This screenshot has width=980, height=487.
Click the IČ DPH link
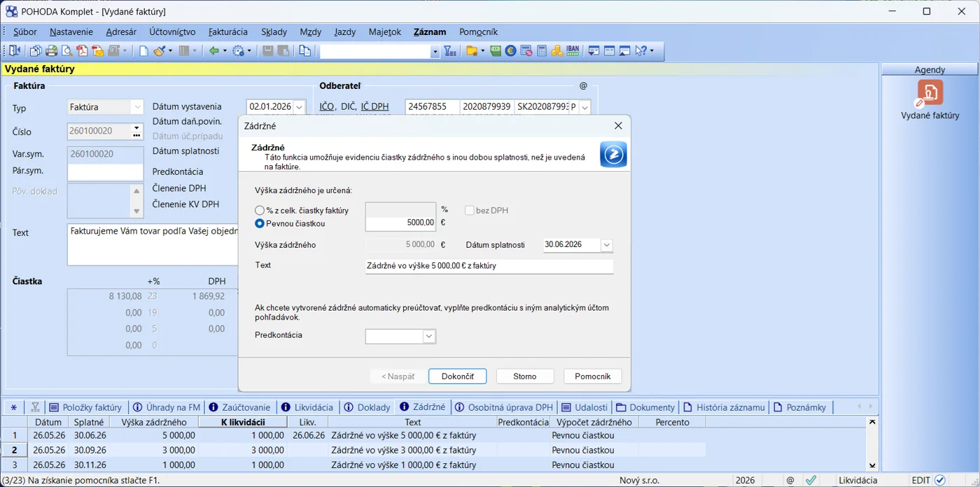375,107
